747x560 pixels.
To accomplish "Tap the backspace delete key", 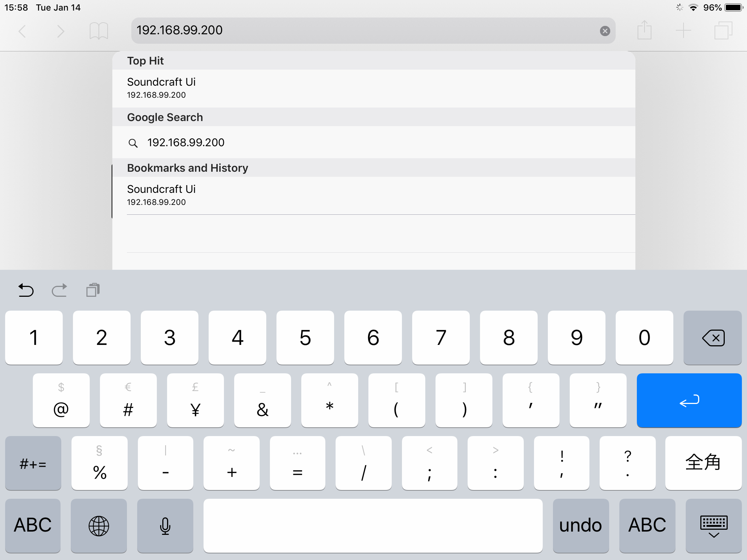I will tap(713, 338).
